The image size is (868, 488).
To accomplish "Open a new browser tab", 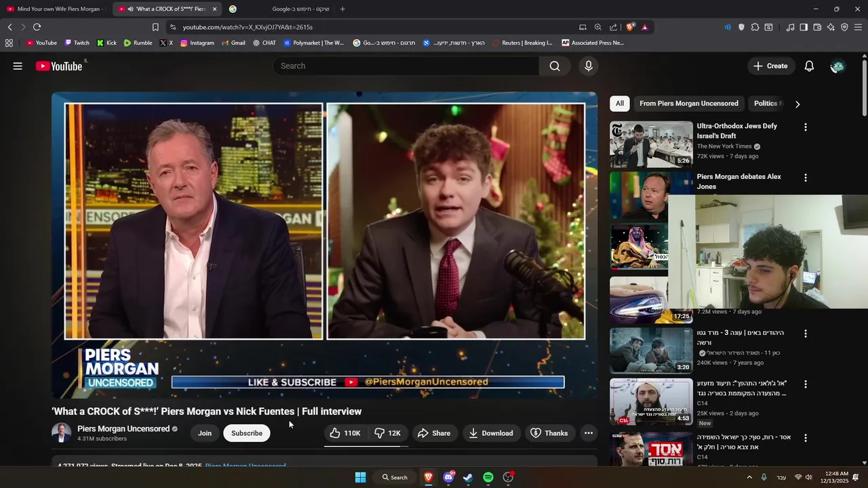I will 342,9.
